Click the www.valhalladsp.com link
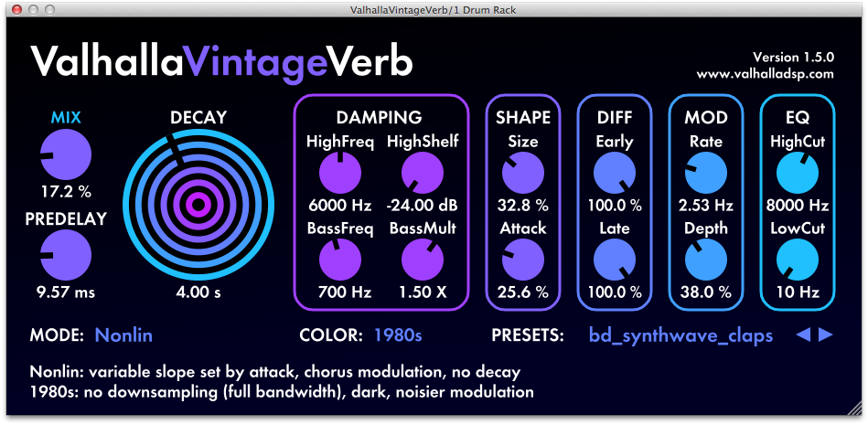Viewport: 868px width, 425px height. 765,75
